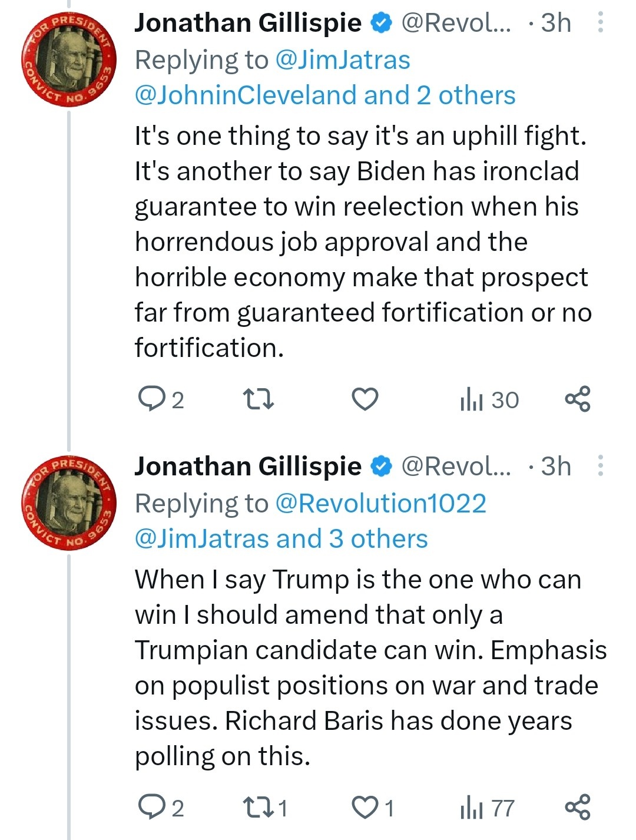The height and width of the screenshot is (840, 636).
Task: Like the second tweet with 1 like
Action: click(x=365, y=808)
